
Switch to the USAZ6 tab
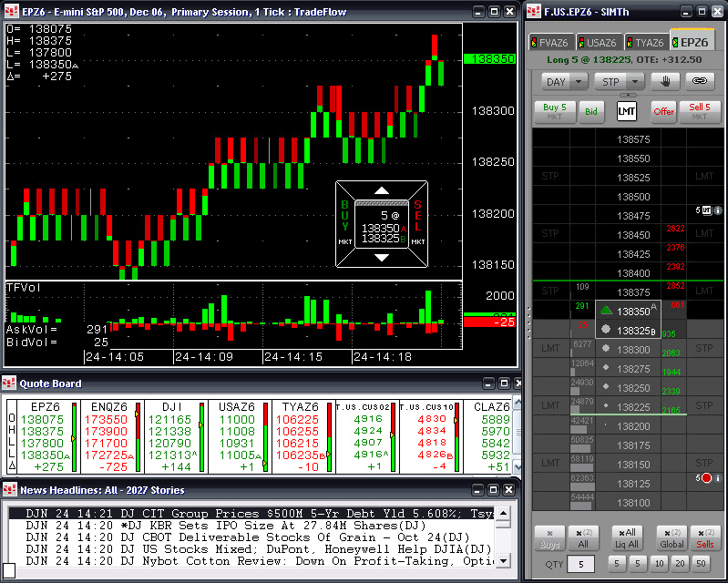tap(599, 43)
